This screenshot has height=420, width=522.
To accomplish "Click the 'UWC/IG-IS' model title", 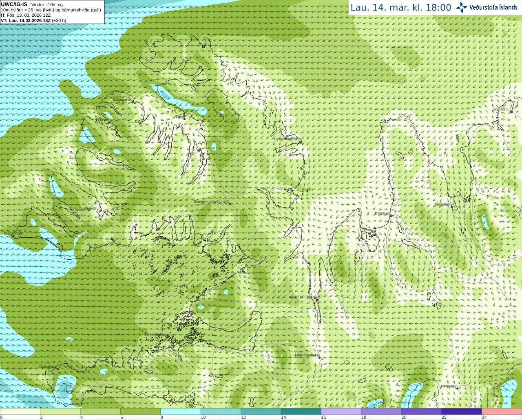I will coord(14,4).
